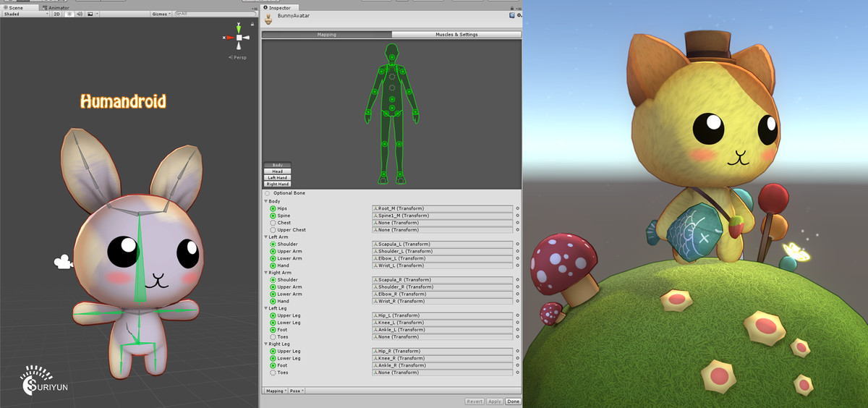Open the scene effects dropdown arrow
868x408 pixels.
tap(98, 14)
